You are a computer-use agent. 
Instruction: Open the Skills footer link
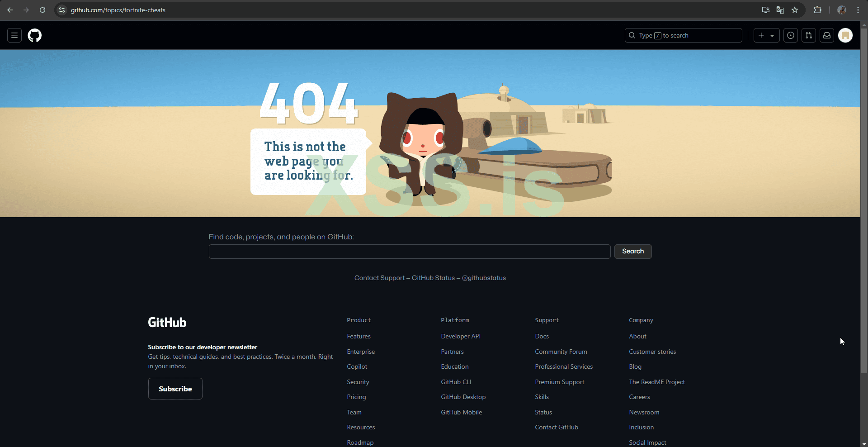(x=542, y=397)
